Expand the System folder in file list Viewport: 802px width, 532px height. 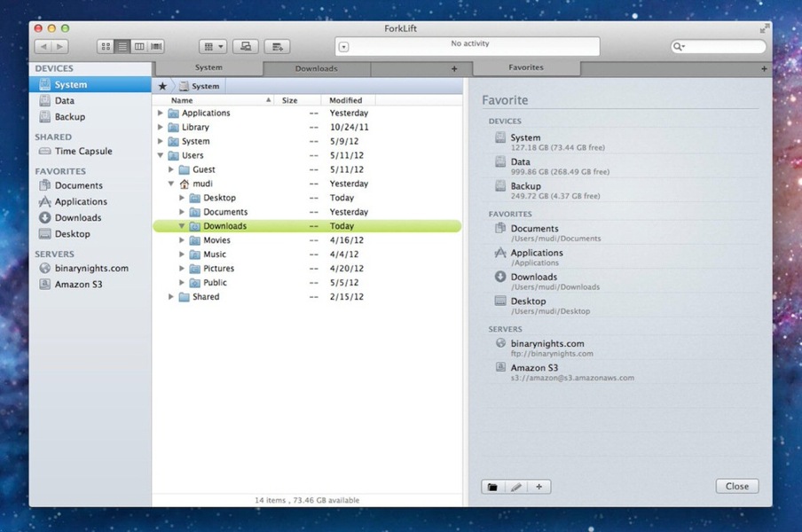coord(160,141)
